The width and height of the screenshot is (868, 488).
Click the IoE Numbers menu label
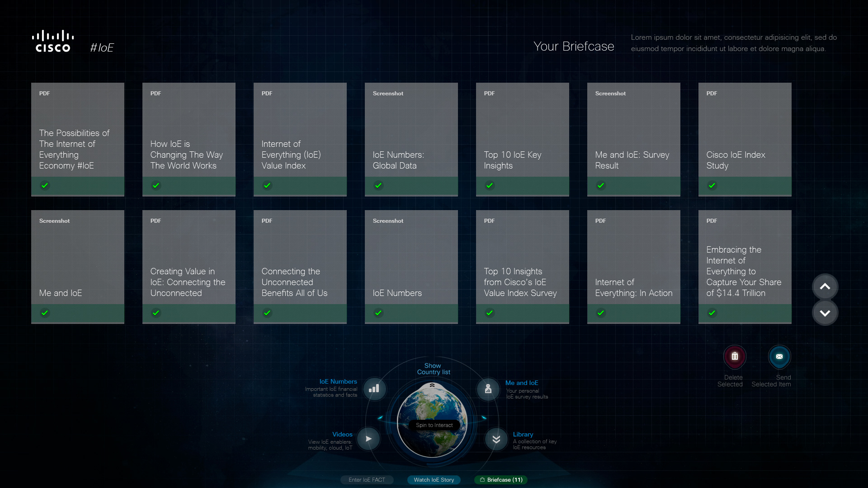[x=338, y=382]
